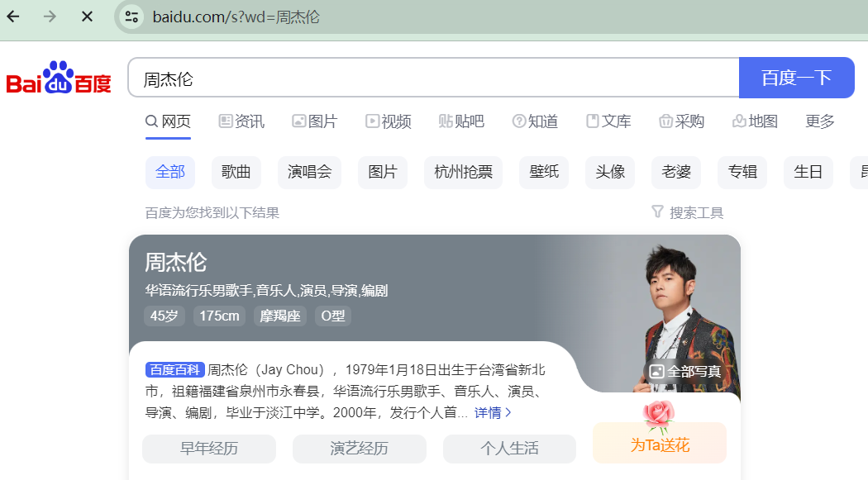Click the 百度一下 search button
This screenshot has height=480, width=868.
(797, 78)
